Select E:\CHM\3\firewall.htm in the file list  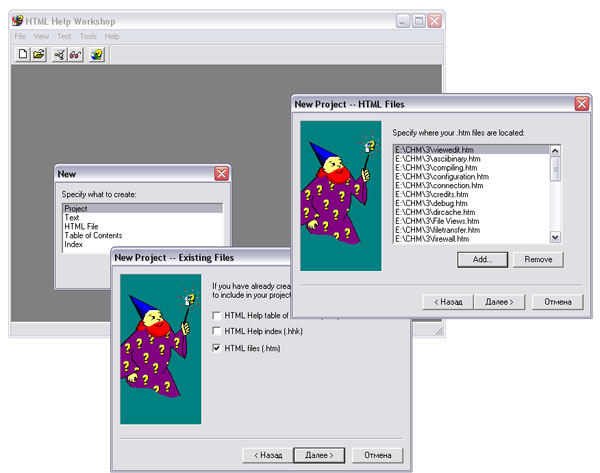pyautogui.click(x=472, y=239)
